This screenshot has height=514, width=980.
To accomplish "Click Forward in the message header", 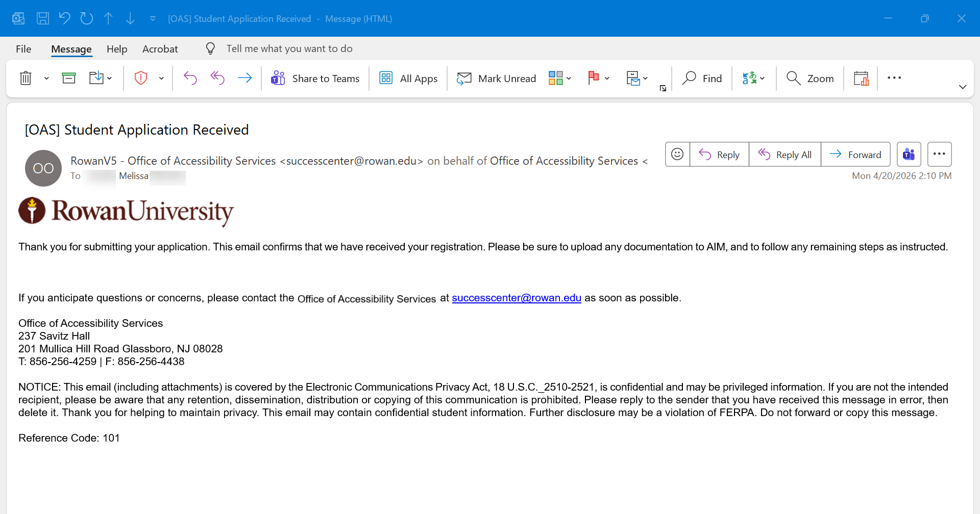I will coord(855,154).
